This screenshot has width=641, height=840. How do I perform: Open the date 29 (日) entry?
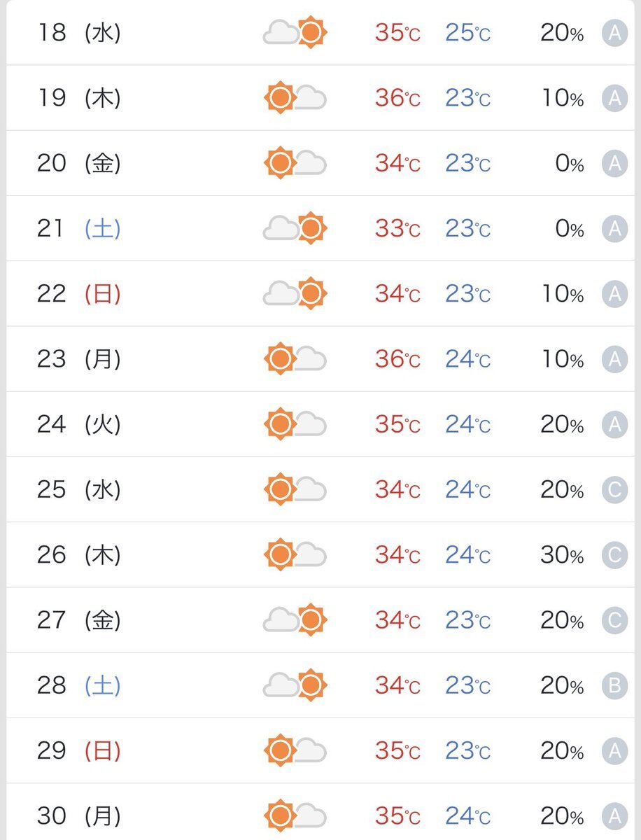[x=79, y=751]
